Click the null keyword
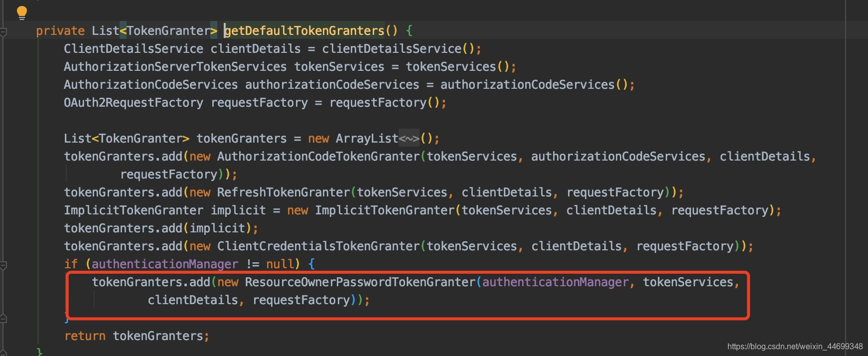This screenshot has height=356, width=868. 280,264
